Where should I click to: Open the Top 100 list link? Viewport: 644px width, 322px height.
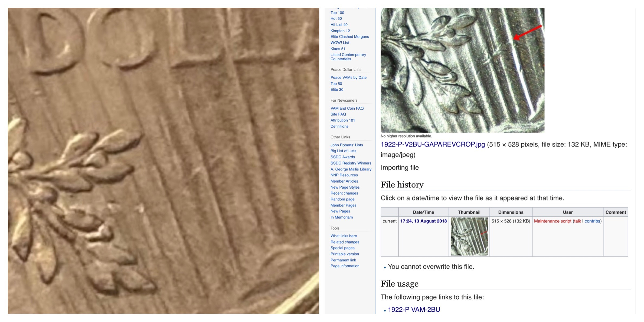(337, 13)
